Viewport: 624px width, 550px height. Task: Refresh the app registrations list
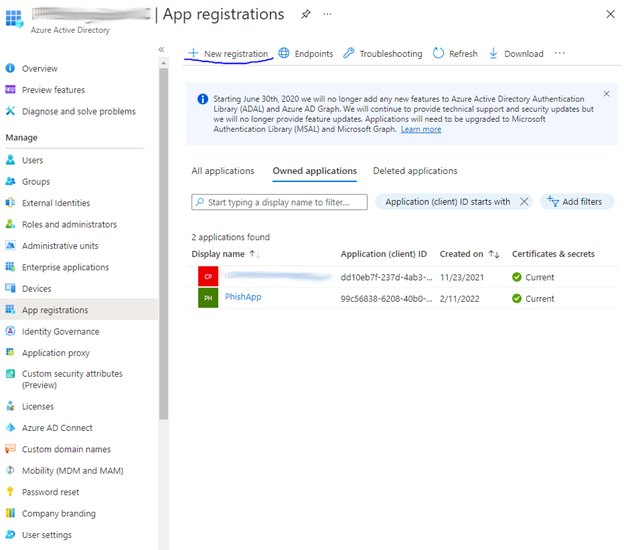pos(455,53)
